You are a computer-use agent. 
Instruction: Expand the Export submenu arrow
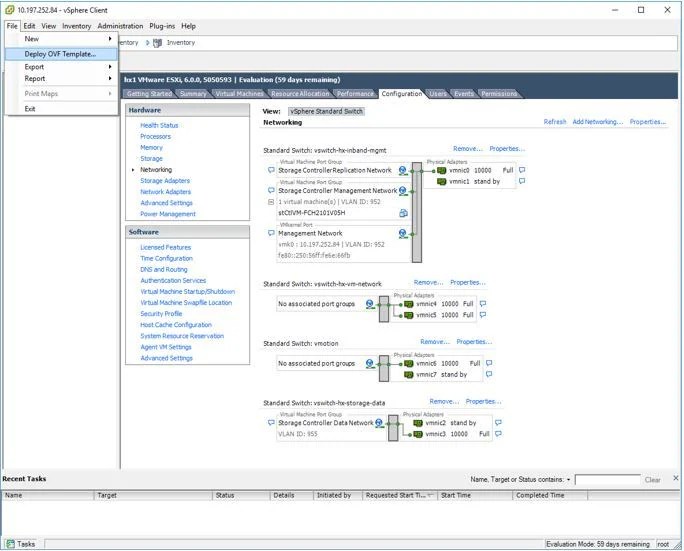[110, 67]
